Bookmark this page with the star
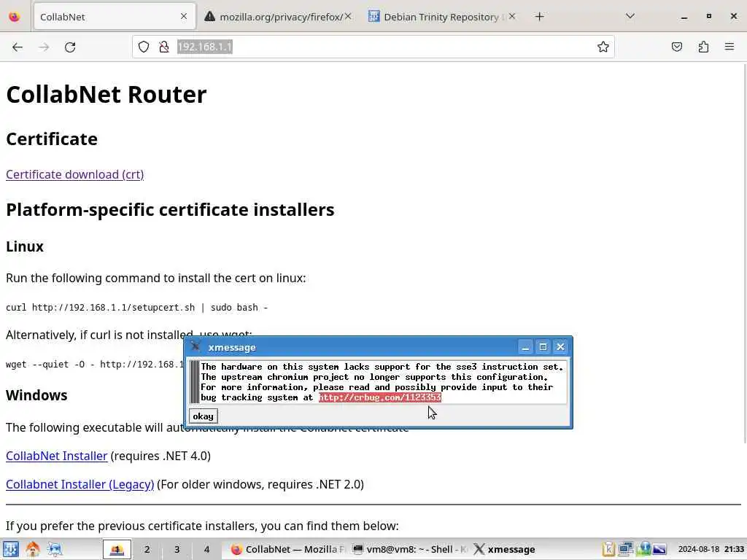The image size is (747, 560). pos(603,47)
